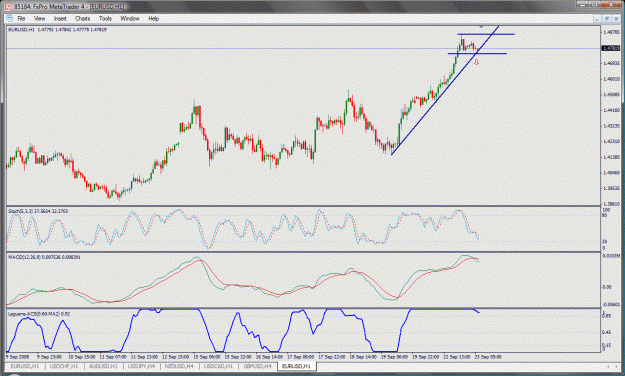This screenshot has width=625, height=376.
Task: Open the Window menu
Action: (130, 19)
